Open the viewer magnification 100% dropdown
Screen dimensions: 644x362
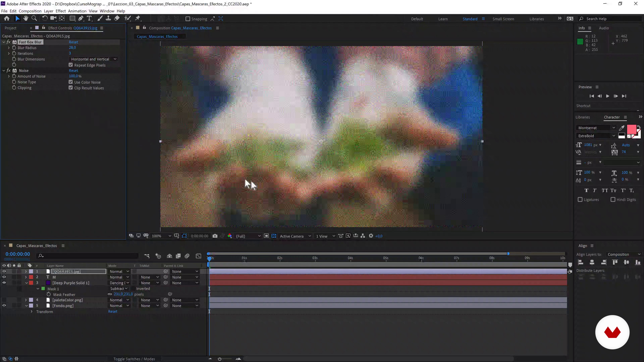161,236
